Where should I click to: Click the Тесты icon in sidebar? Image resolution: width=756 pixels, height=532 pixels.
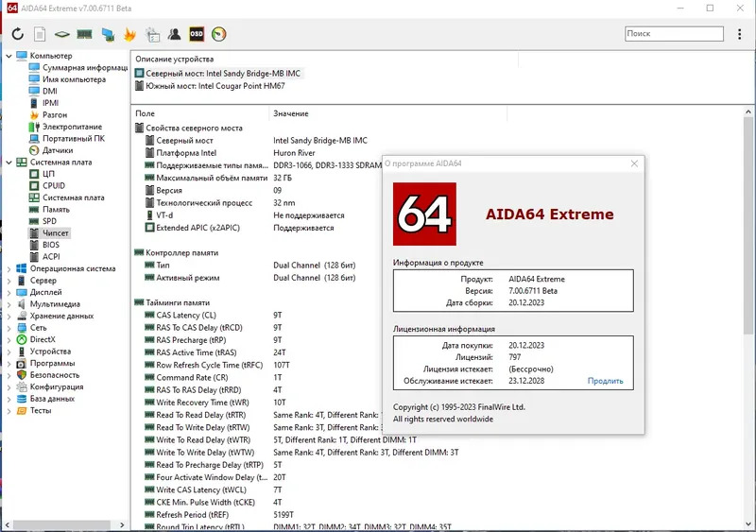click(x=21, y=410)
